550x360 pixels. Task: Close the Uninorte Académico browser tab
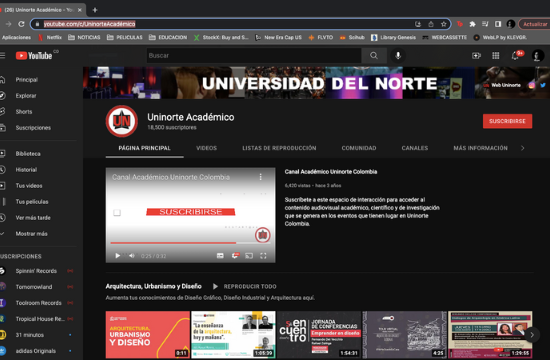[x=80, y=10]
